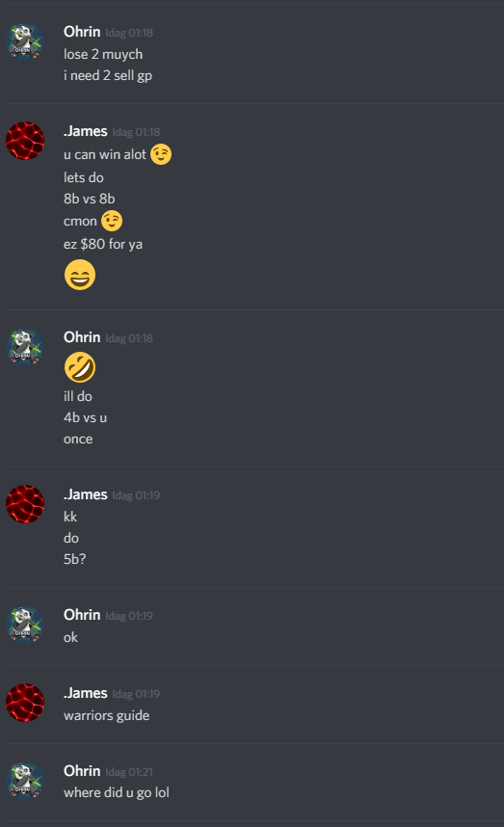504x827 pixels.
Task: Select the 'where did u go lol' message
Action: [116, 792]
